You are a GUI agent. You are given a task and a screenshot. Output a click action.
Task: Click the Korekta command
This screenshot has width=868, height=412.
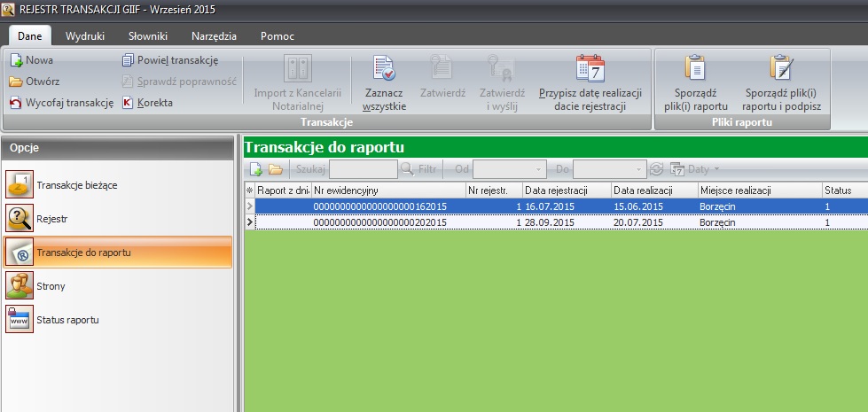(x=147, y=103)
